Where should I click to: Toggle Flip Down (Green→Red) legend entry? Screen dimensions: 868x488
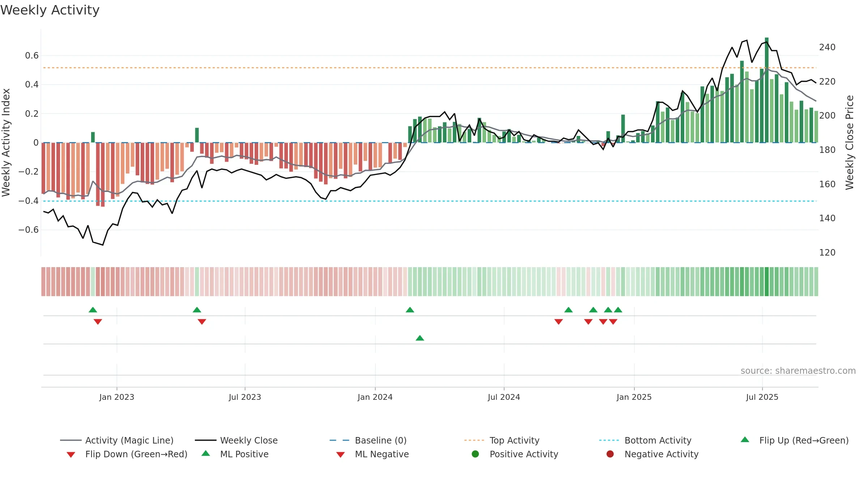click(127, 454)
